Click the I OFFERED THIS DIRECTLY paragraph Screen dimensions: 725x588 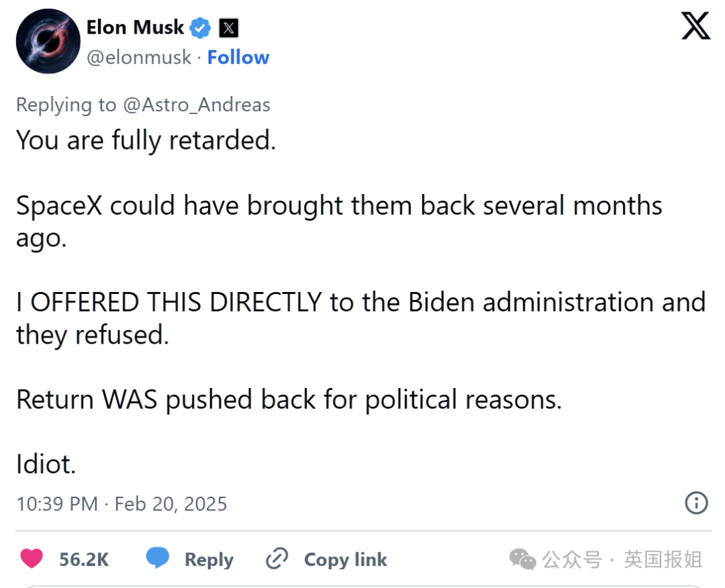(x=360, y=318)
